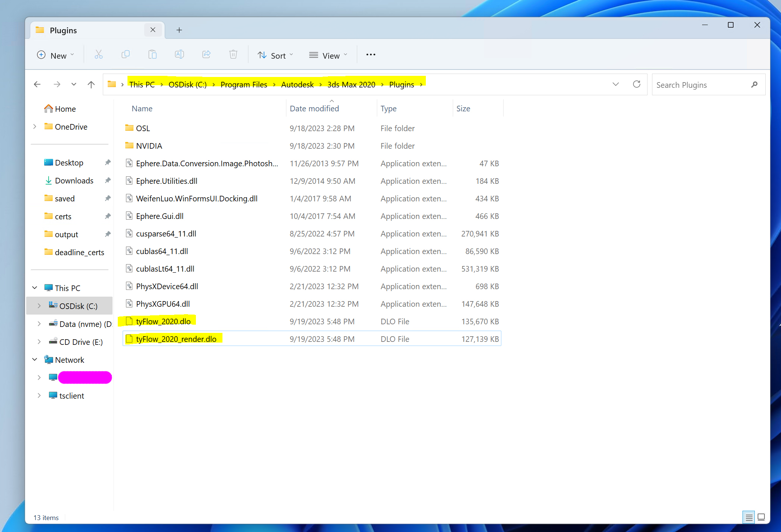
Task: Click the Copy icon in toolbar
Action: 126,55
